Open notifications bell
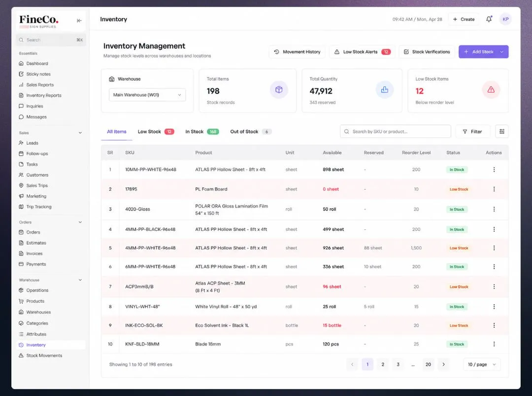532x396 pixels. click(x=489, y=19)
